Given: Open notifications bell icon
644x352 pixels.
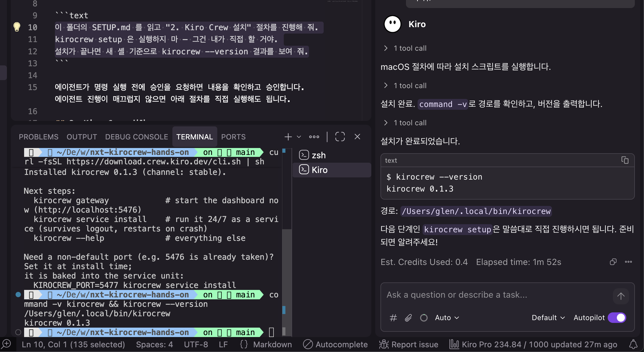Looking at the screenshot, I should point(633,345).
